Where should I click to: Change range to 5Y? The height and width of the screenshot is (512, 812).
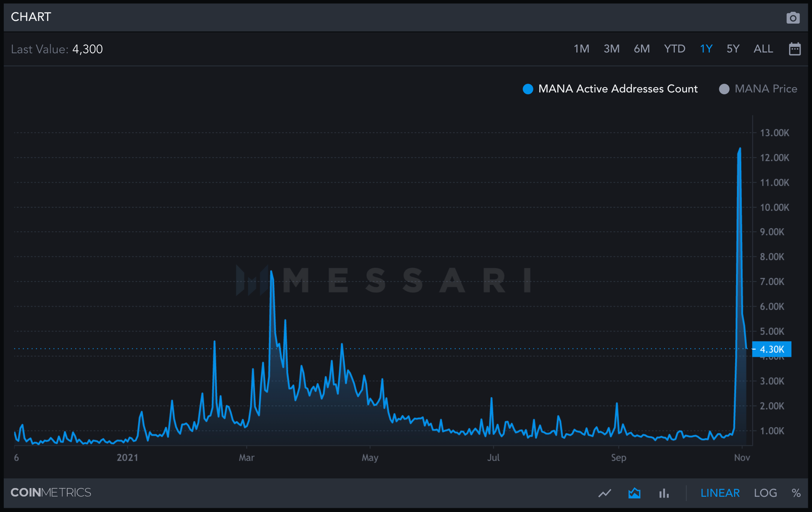pyautogui.click(x=733, y=49)
